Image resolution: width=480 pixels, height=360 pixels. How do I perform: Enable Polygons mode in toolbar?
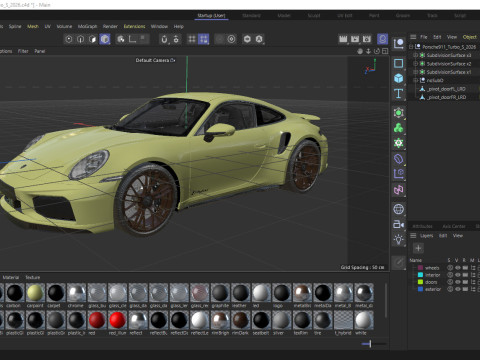(x=93, y=39)
